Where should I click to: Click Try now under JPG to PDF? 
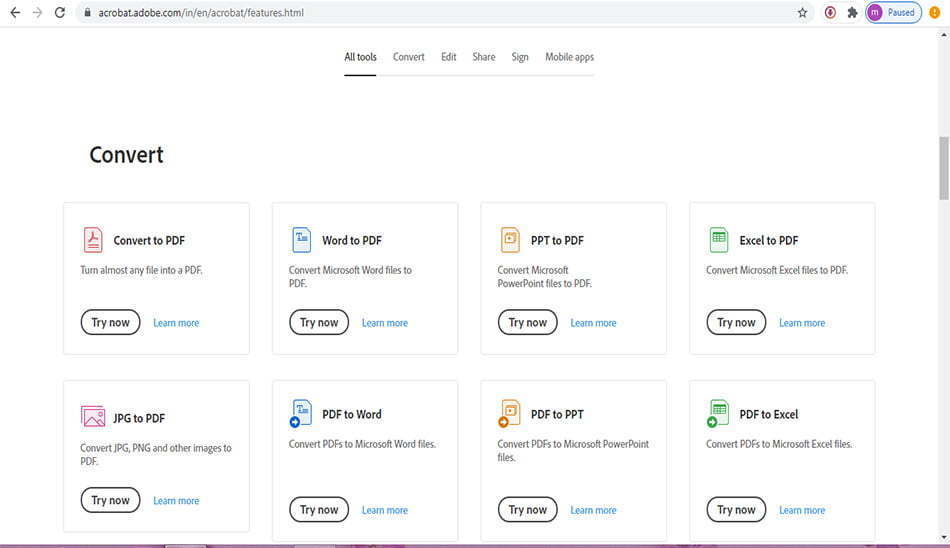click(x=110, y=500)
